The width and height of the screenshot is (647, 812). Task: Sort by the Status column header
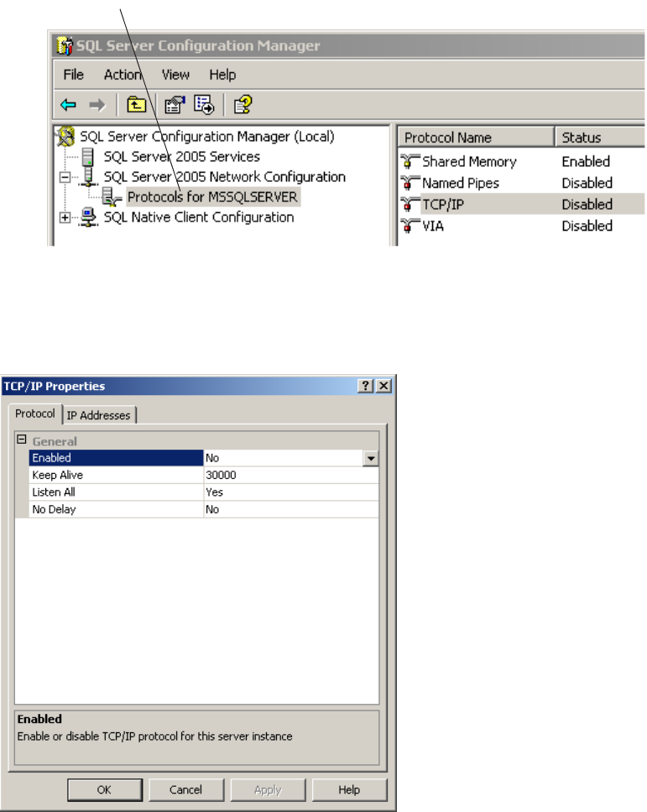[x=600, y=138]
